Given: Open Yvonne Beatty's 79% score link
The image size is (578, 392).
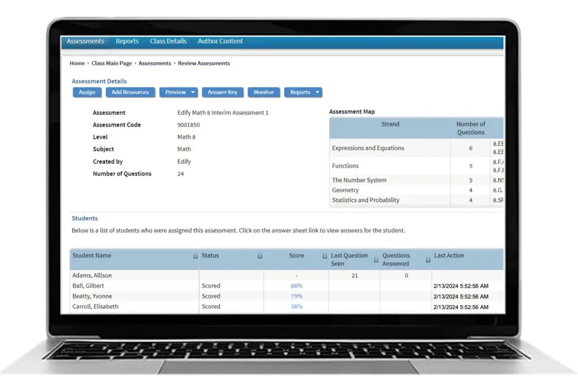Looking at the screenshot, I should [x=296, y=296].
